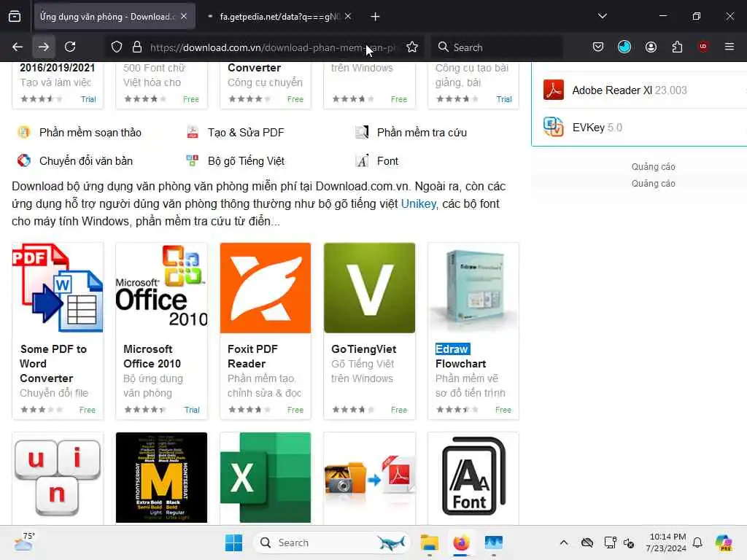
Task: Click the EVKey app icon
Action: (x=553, y=127)
